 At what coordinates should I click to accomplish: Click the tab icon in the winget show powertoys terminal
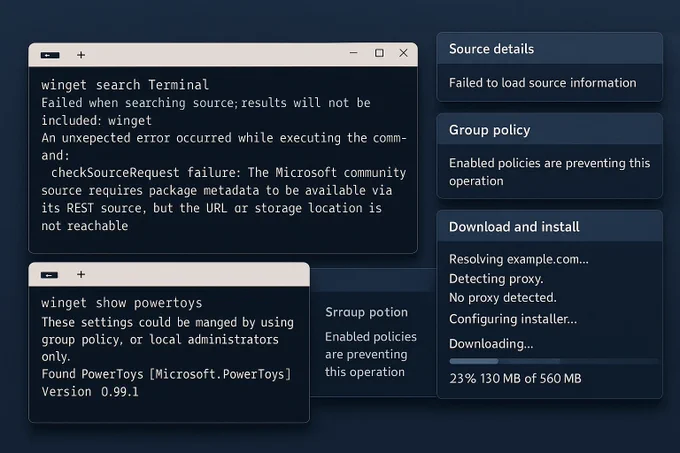pyautogui.click(x=49, y=275)
